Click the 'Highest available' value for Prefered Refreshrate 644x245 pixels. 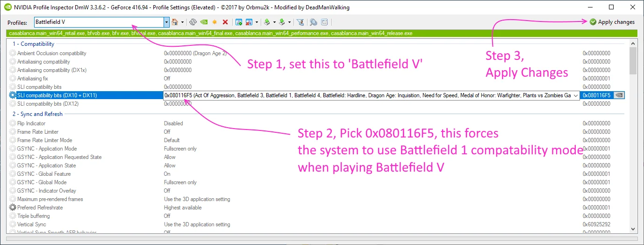[183, 208]
